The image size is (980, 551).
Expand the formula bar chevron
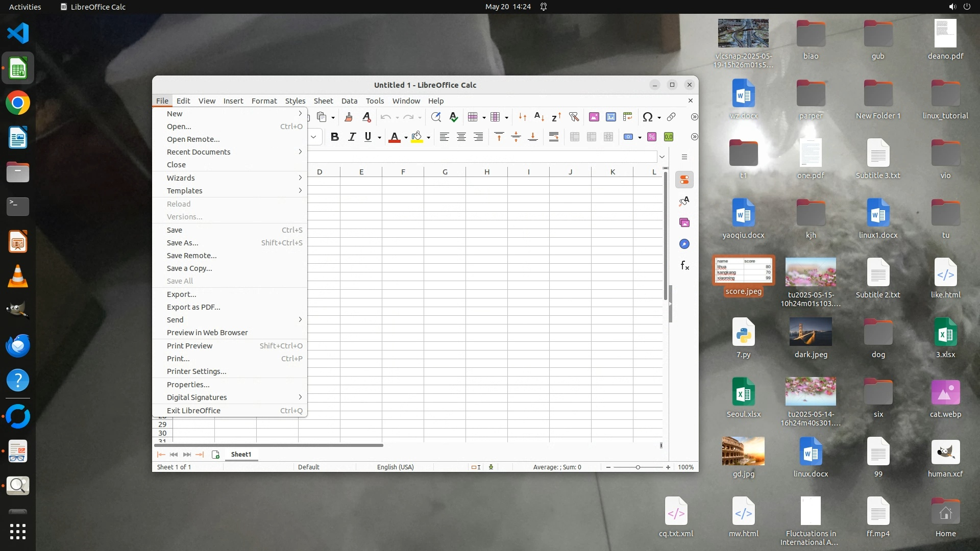662,157
